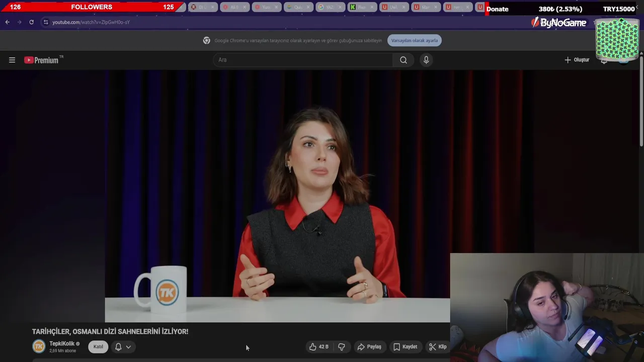The height and width of the screenshot is (362, 644).
Task: Open the Oluştur create menu
Action: click(577, 60)
